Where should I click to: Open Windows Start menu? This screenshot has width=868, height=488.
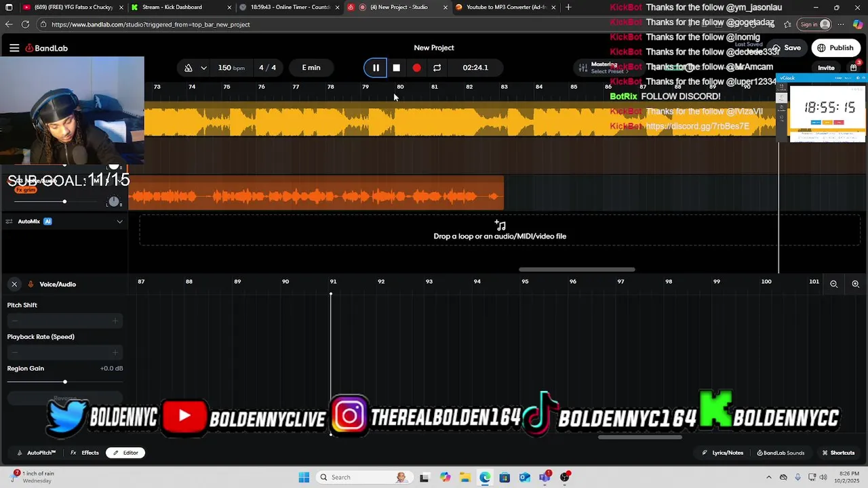tap(304, 477)
